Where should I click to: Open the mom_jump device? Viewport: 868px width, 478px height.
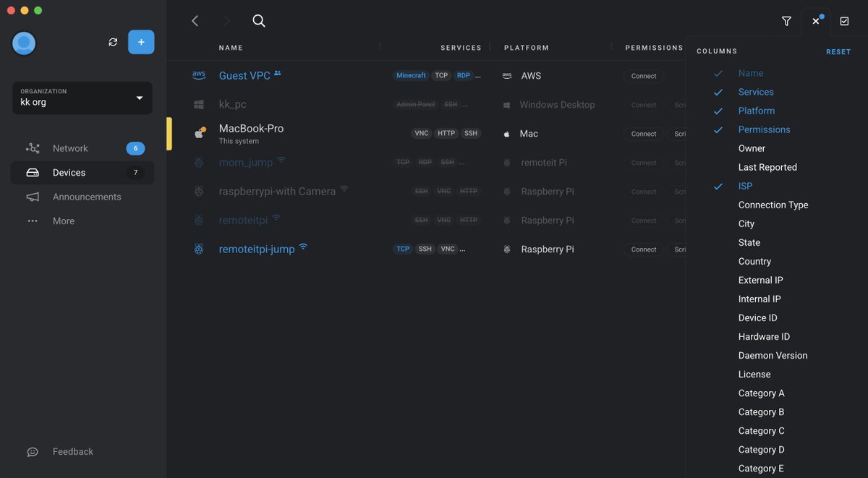(x=246, y=163)
